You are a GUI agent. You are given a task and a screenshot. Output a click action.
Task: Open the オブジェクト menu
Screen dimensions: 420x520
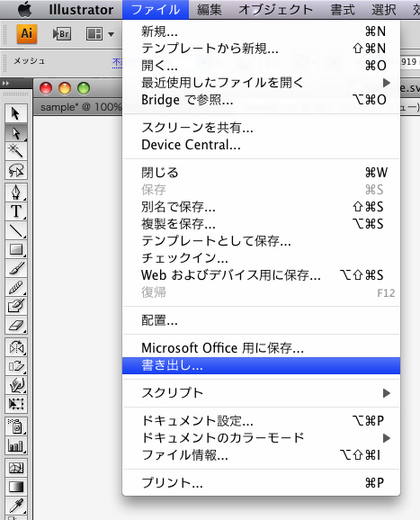276,10
